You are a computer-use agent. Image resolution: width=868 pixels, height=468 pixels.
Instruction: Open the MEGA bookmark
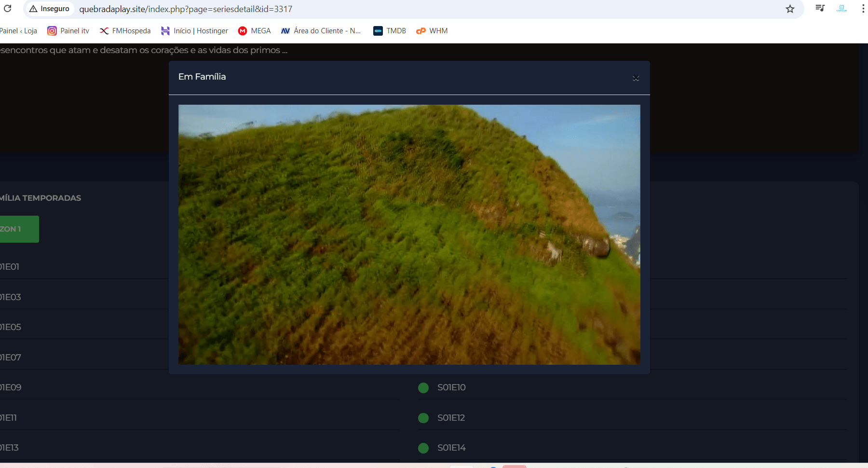click(x=255, y=31)
